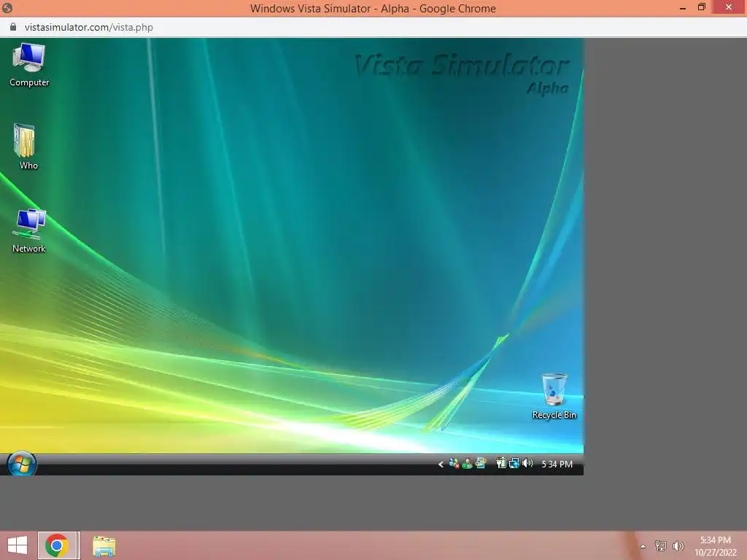
Task: Click the Chrome window globe icon in title bar
Action: pyautogui.click(x=7, y=7)
